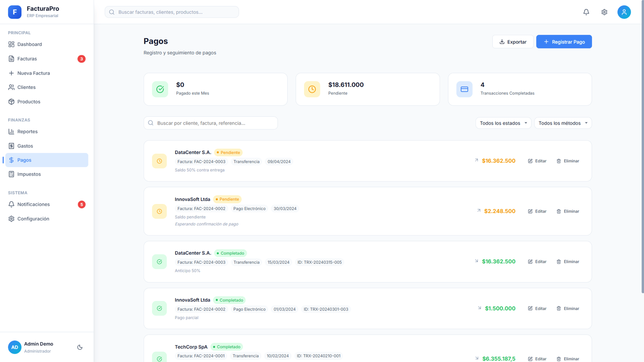This screenshot has width=644, height=362.
Task: Select Nueva Factura in sidebar
Action: 47,73
